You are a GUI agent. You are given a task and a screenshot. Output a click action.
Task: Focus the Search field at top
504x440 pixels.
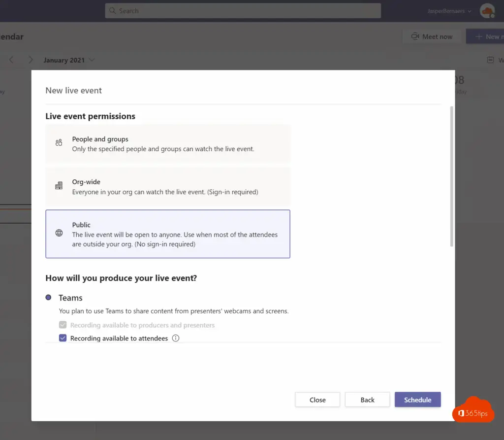pos(243,11)
